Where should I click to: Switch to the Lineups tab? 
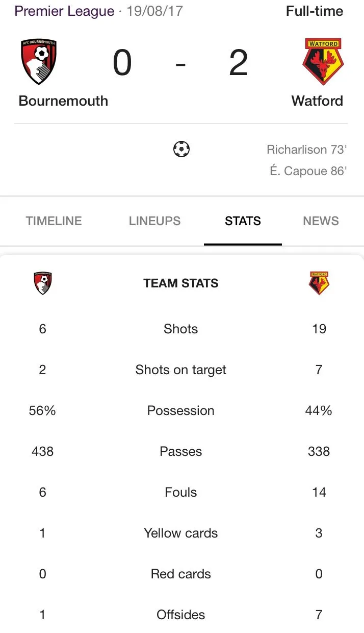154,221
